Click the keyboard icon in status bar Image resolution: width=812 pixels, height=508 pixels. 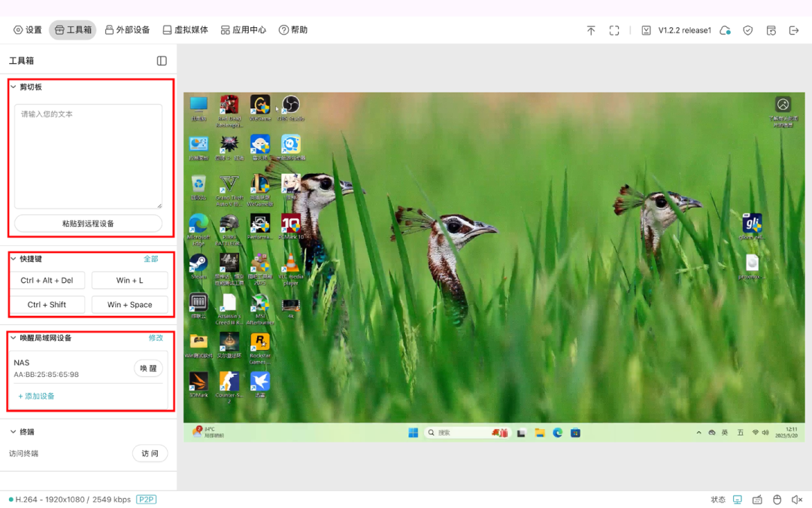(757, 500)
